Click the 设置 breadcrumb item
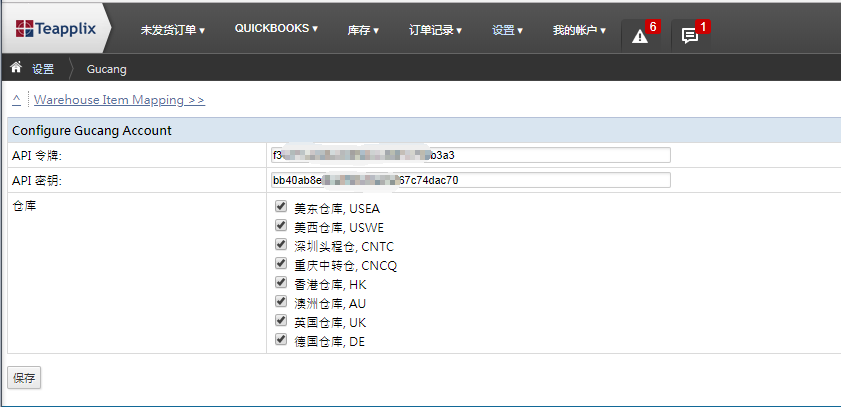Viewport: 841px width, 407px height. tap(43, 69)
